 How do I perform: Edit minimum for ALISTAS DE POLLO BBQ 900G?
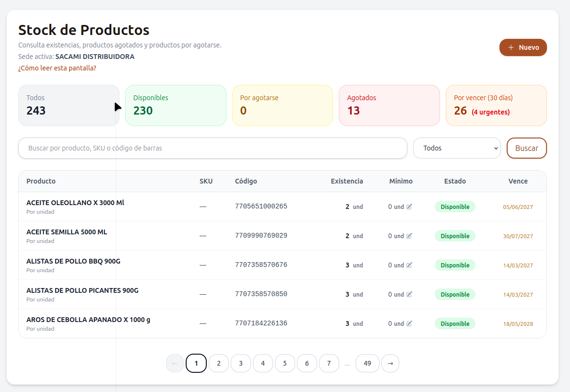[409, 265]
